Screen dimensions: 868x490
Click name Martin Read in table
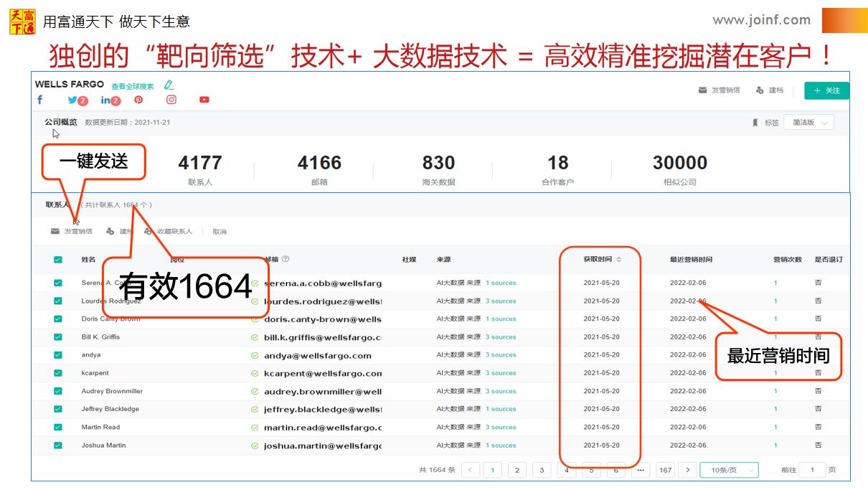[100, 427]
